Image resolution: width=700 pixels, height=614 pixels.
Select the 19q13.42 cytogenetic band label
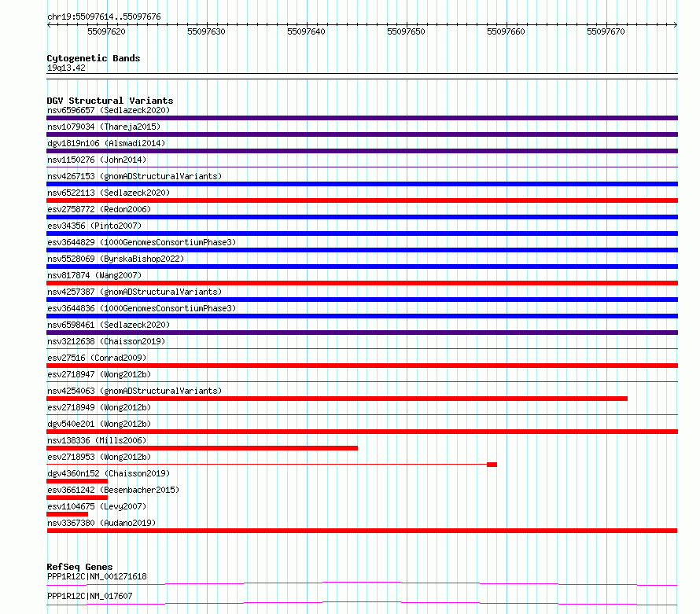click(x=66, y=68)
